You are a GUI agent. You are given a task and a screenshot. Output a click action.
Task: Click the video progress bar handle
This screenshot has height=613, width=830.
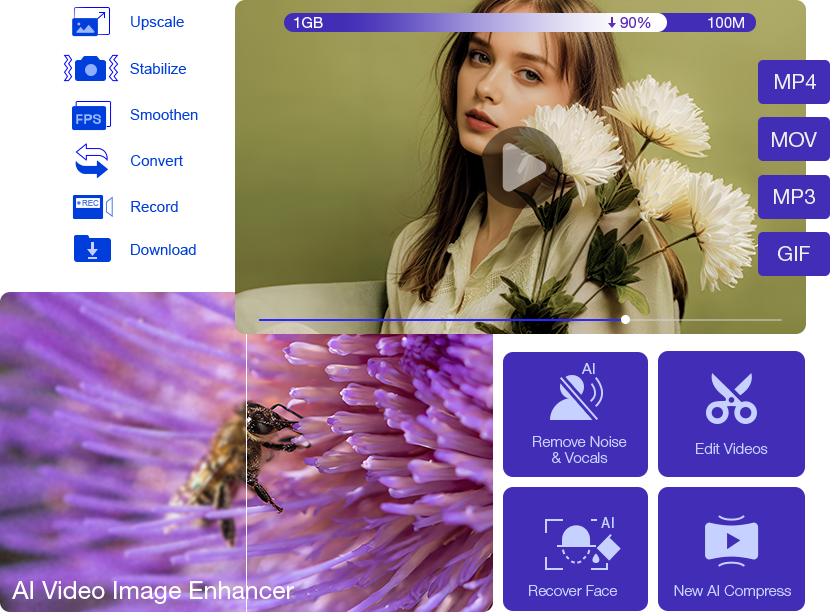point(625,320)
